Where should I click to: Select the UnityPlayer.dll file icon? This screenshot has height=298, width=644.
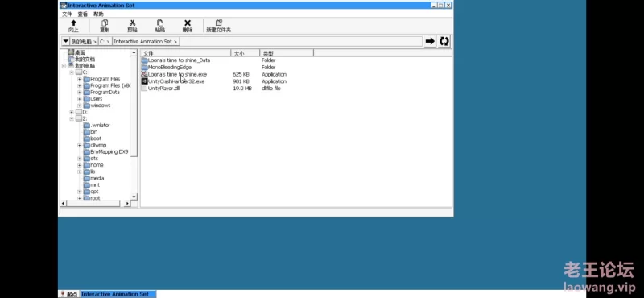(144, 89)
